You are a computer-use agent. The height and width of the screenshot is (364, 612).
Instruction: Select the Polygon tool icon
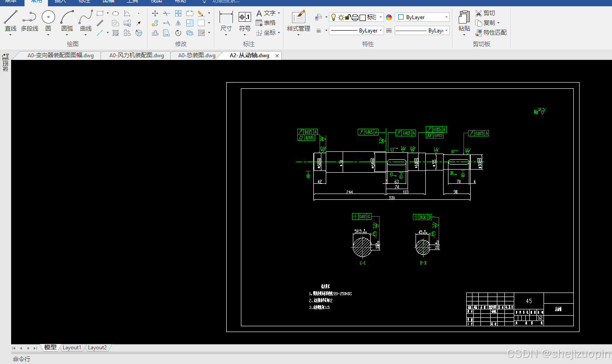tap(116, 23)
